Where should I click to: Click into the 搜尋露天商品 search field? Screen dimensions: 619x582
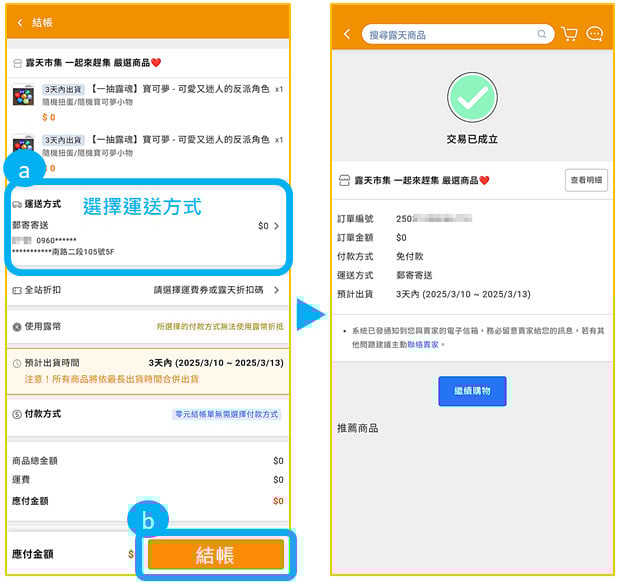450,34
